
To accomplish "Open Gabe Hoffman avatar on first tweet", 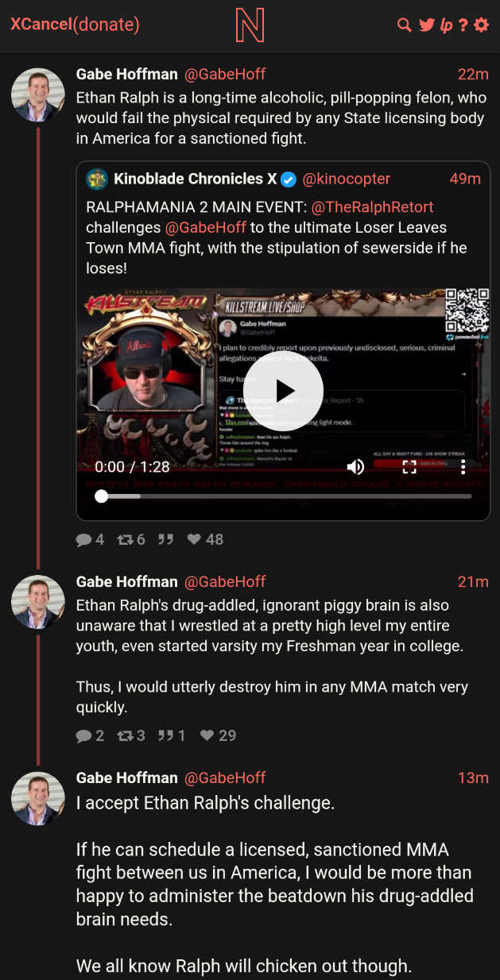I will (37, 95).
